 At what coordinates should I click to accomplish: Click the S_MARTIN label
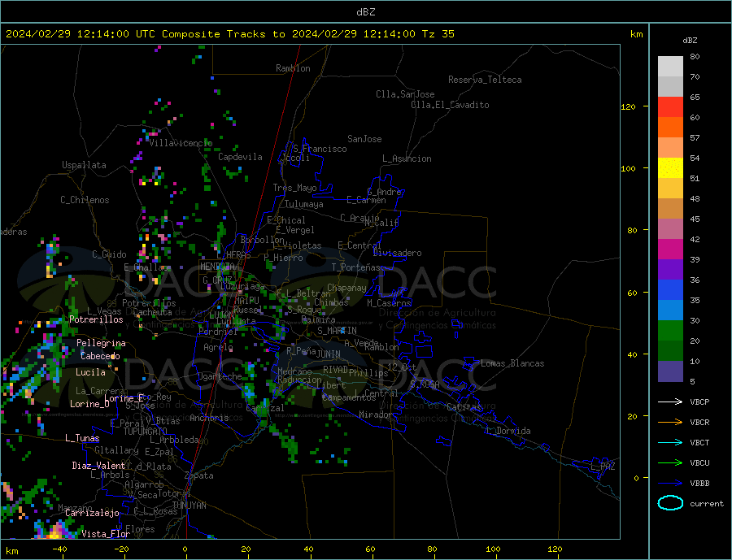[x=337, y=331]
